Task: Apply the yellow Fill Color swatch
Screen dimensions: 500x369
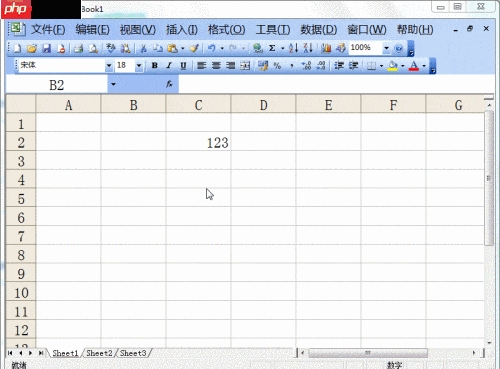Action: [393, 66]
